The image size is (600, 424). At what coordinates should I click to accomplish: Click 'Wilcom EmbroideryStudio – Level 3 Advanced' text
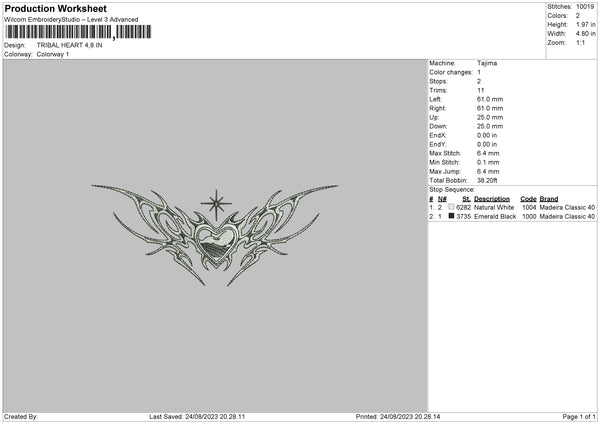click(x=71, y=20)
